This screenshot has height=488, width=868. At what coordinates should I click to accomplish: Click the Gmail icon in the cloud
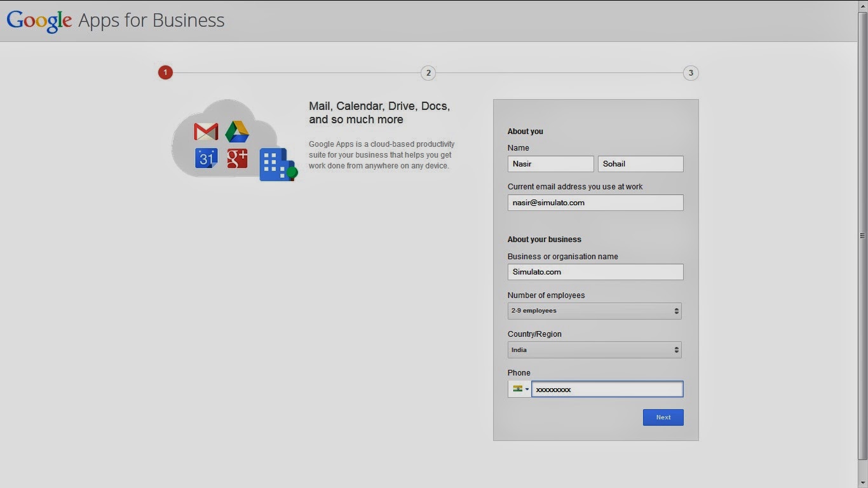[x=206, y=132]
